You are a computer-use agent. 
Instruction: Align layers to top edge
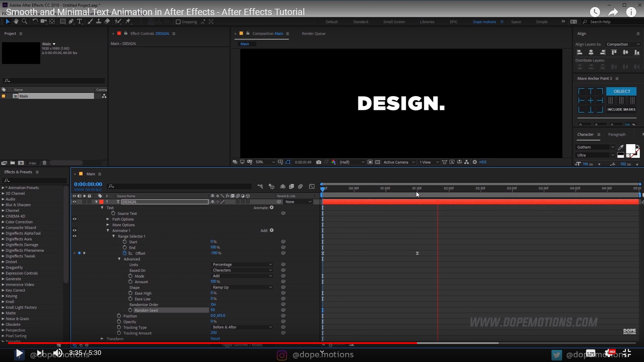[614, 52]
